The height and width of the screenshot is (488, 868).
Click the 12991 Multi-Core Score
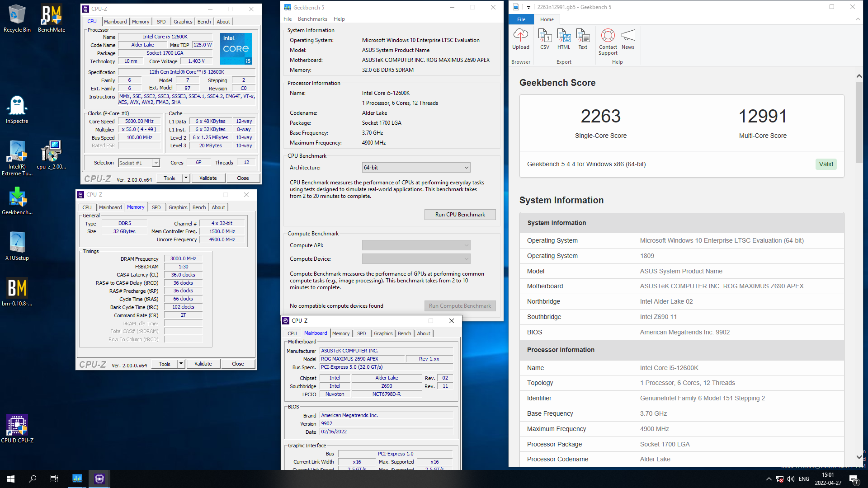tap(763, 116)
